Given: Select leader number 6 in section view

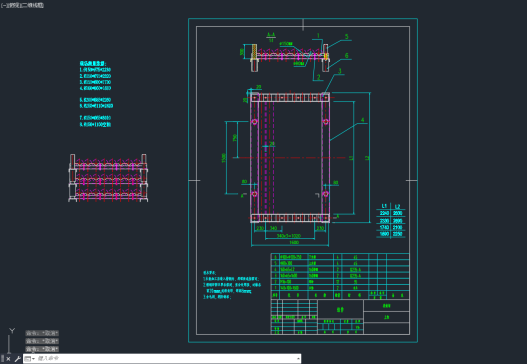Looking at the screenshot, I should pyautogui.click(x=347, y=55).
